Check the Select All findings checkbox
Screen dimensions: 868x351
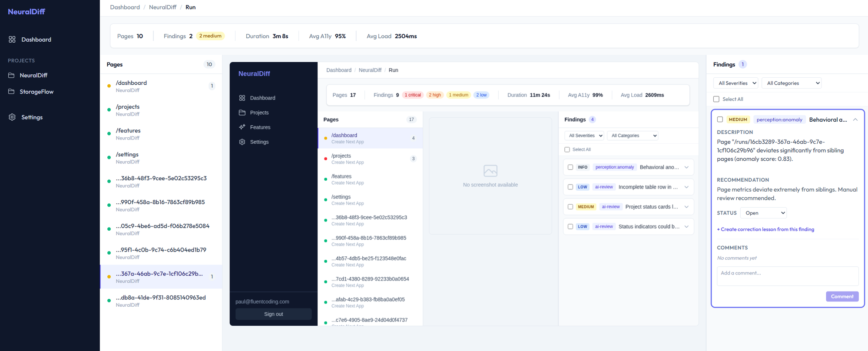coord(716,99)
